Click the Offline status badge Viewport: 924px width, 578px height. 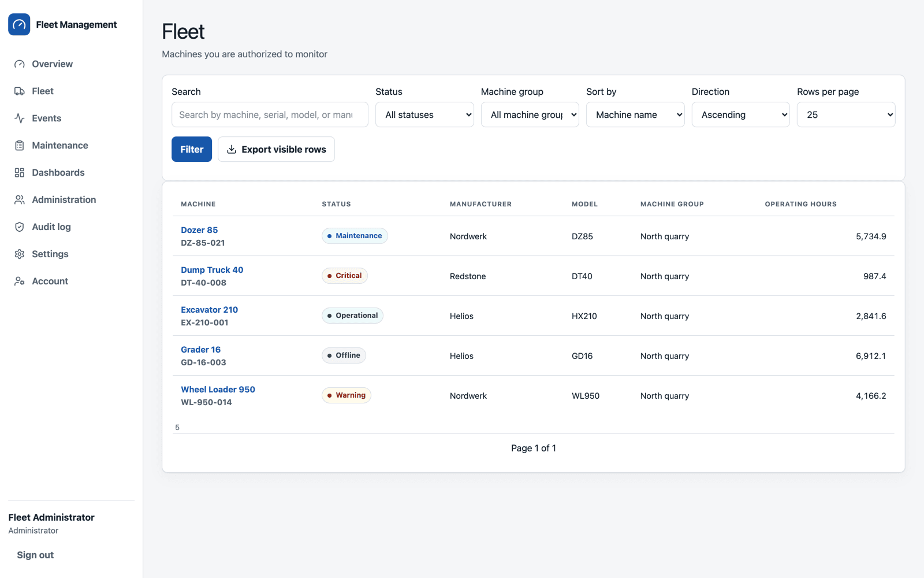[344, 355]
